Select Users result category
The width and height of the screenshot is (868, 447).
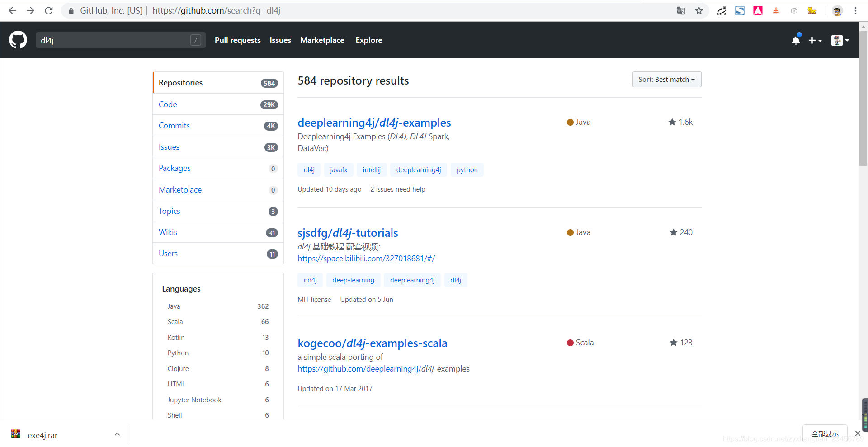pyautogui.click(x=218, y=254)
